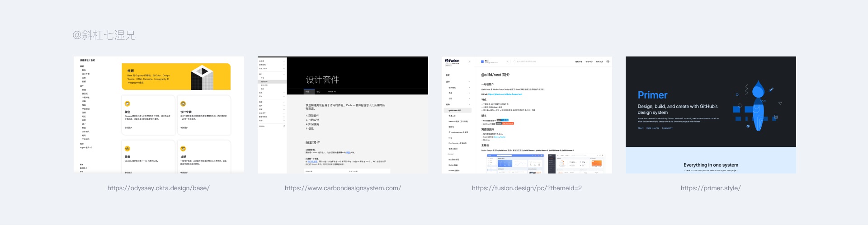This screenshot has width=868, height=225.
Task: Click the 奥德赛设计系统 site title
Action: coord(87,60)
